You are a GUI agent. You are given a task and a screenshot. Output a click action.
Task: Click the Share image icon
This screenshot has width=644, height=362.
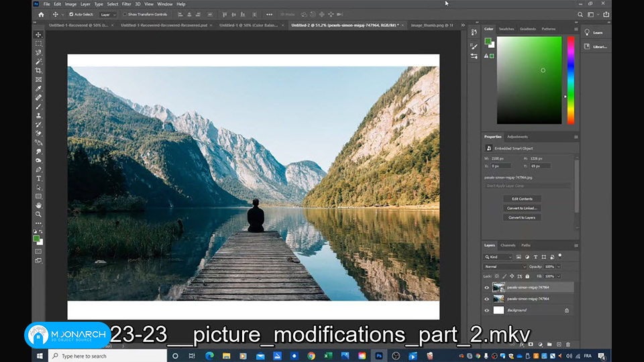coord(606,14)
